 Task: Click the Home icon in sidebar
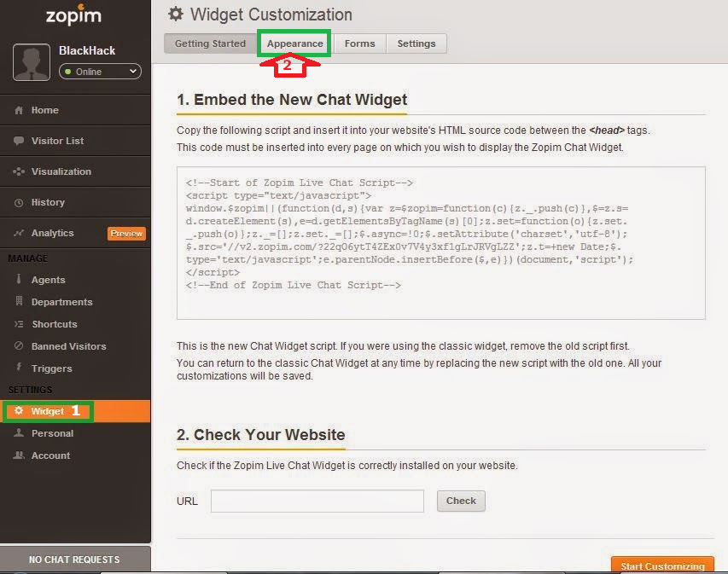19,110
